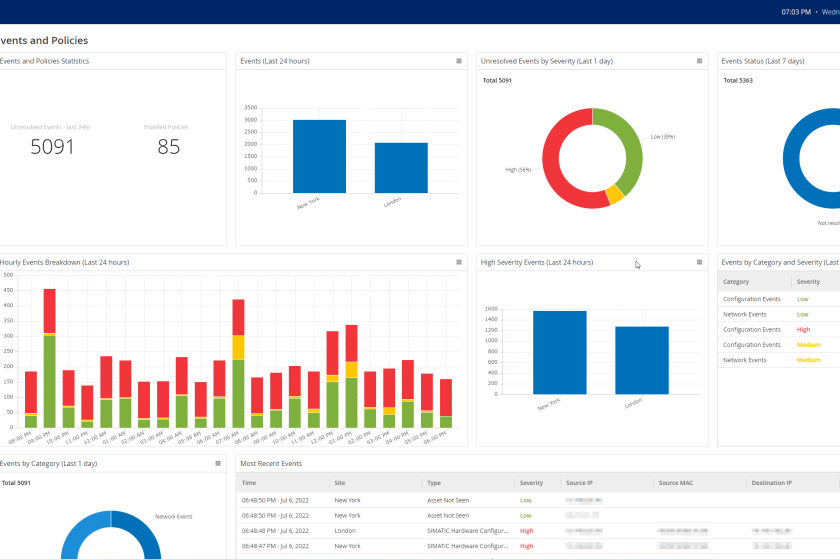Click the blue Events Status donut ring
The image size is (840, 560).
[793, 161]
